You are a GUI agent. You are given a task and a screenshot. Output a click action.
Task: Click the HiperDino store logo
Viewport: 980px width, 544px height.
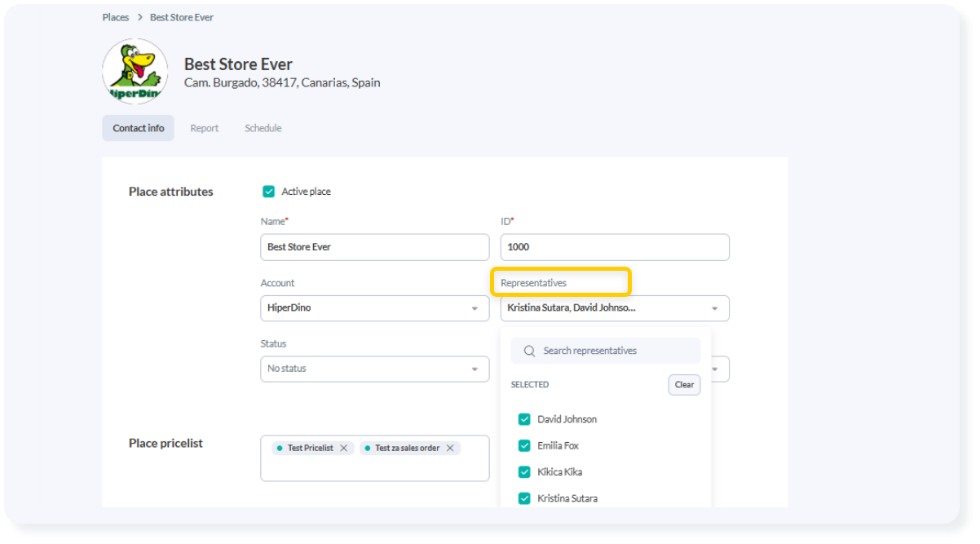click(135, 71)
